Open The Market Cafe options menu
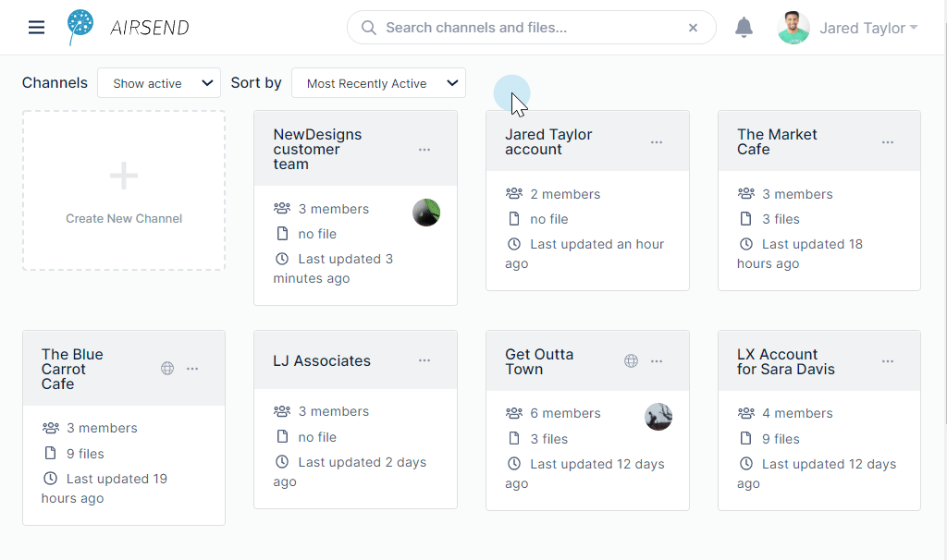This screenshot has width=947, height=560. (x=888, y=141)
